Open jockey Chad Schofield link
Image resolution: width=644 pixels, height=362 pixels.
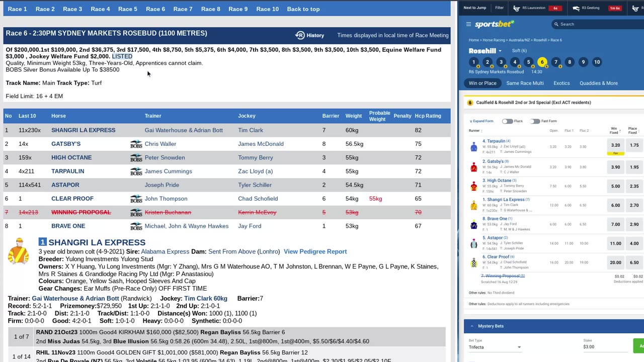(258, 199)
